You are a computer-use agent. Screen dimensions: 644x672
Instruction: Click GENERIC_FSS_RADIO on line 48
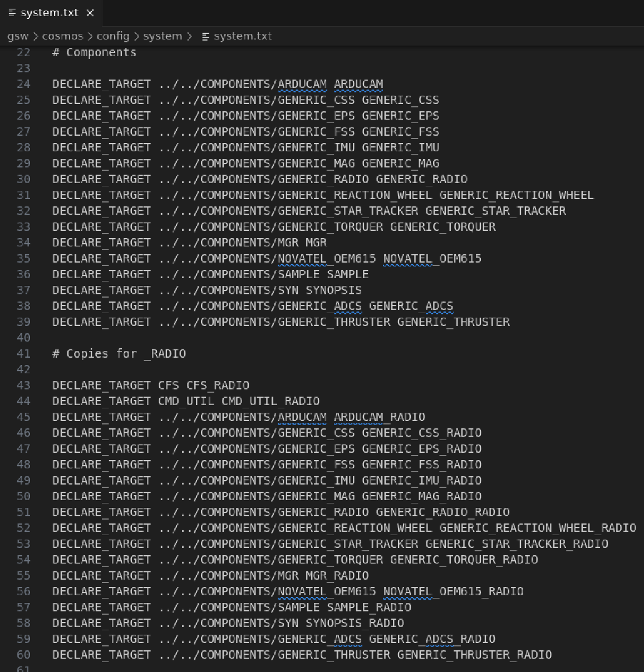pyautogui.click(x=422, y=465)
